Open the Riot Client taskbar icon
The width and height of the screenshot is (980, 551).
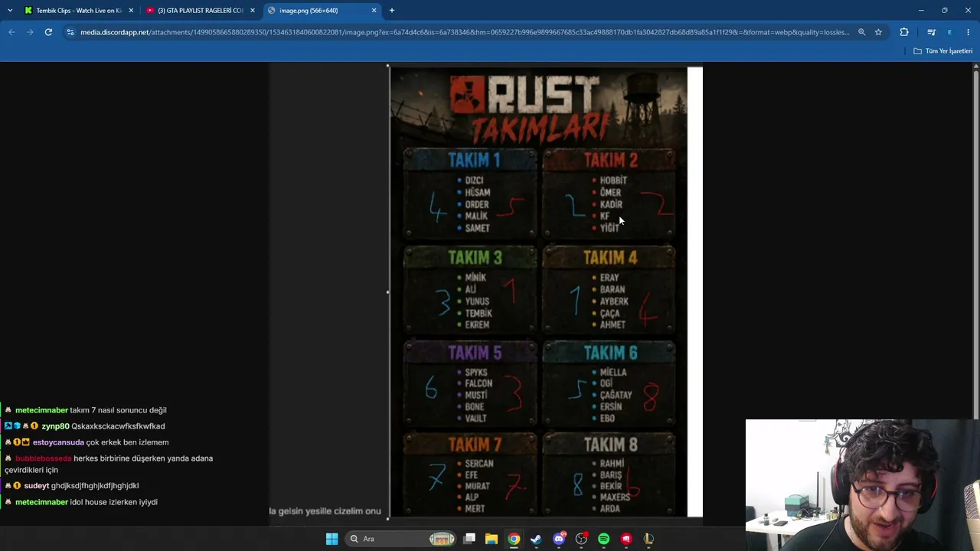point(626,539)
